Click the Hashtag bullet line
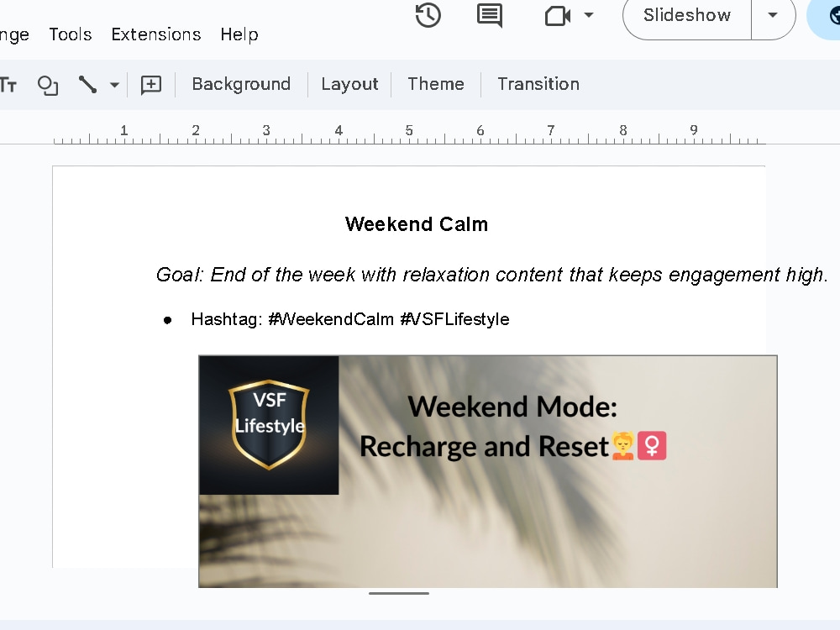 pos(349,319)
